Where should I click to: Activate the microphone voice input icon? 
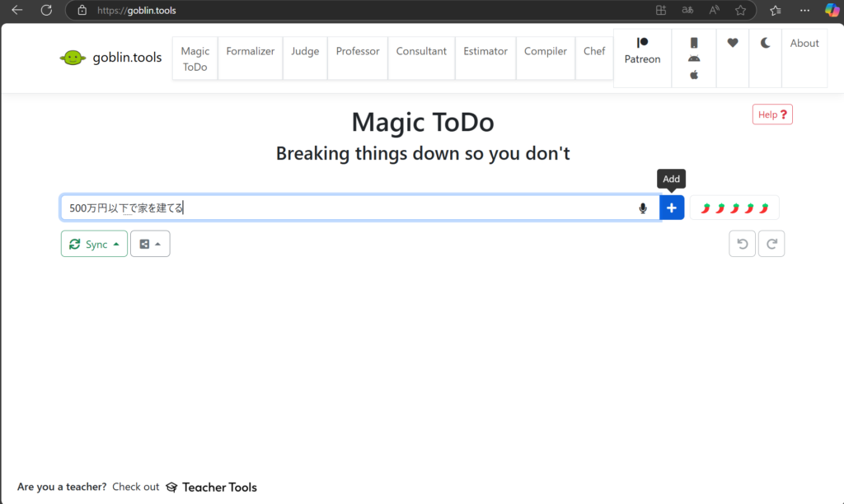(x=643, y=208)
